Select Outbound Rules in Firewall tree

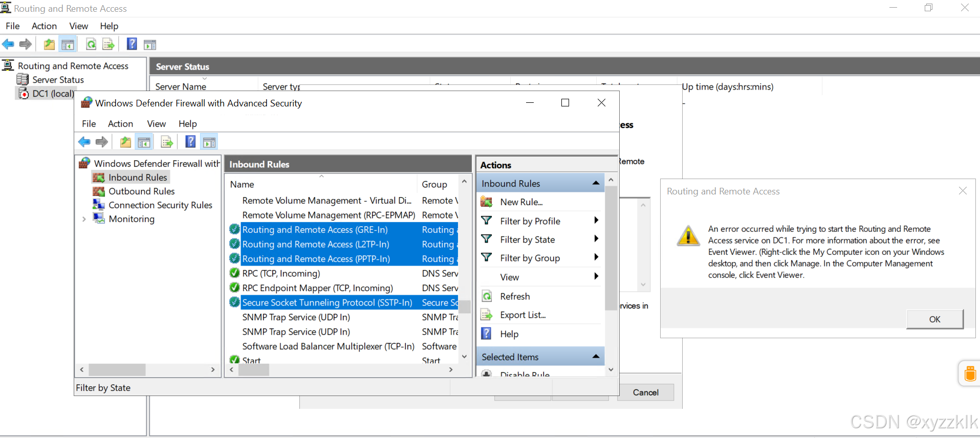pyautogui.click(x=142, y=191)
